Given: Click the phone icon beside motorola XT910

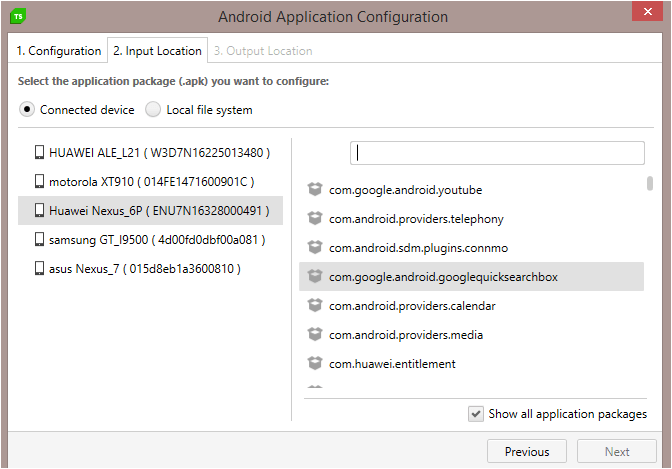Looking at the screenshot, I should click(39, 181).
